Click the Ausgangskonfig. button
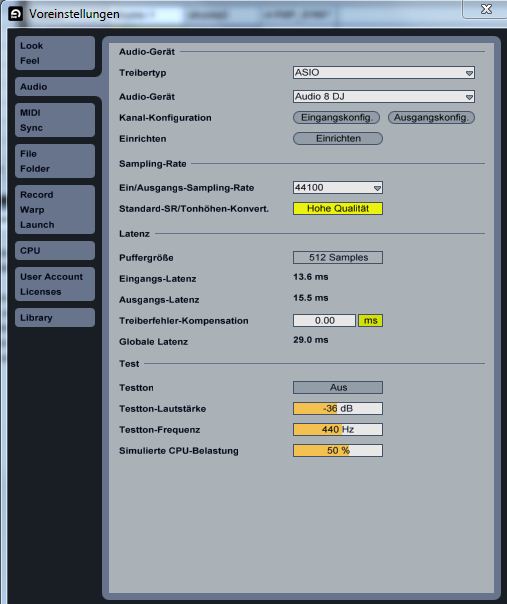 [431, 117]
